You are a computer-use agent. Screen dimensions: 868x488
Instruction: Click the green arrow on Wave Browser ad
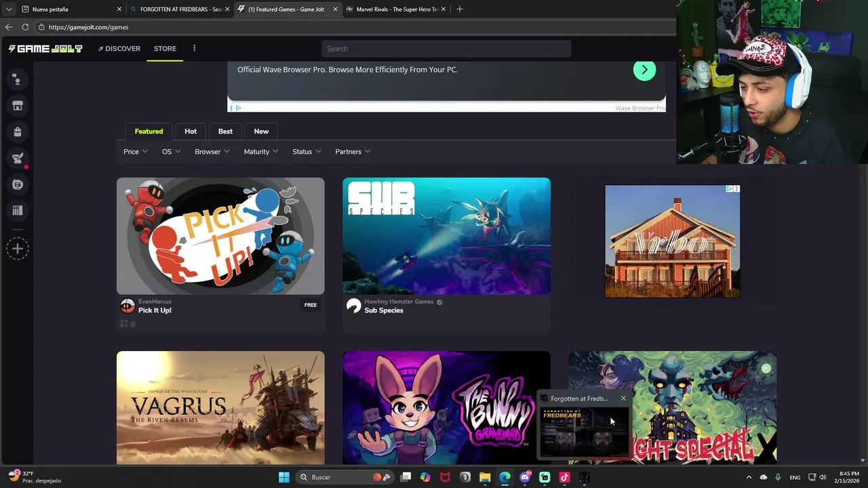click(x=644, y=70)
